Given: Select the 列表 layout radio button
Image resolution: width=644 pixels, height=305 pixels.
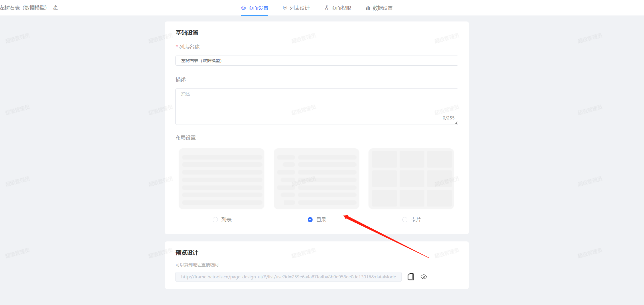Looking at the screenshot, I should (215, 220).
